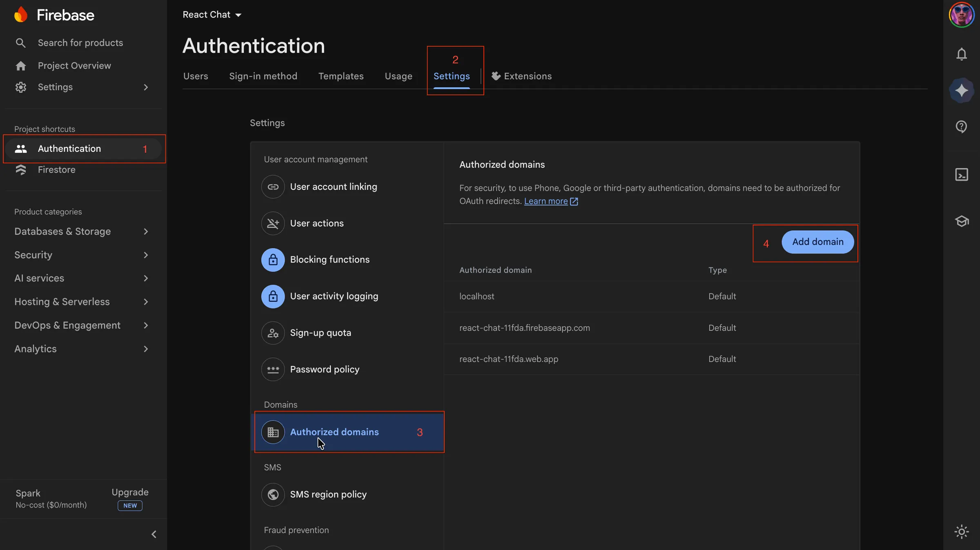
Task: Open SMS region policy settings
Action: [x=347, y=494]
